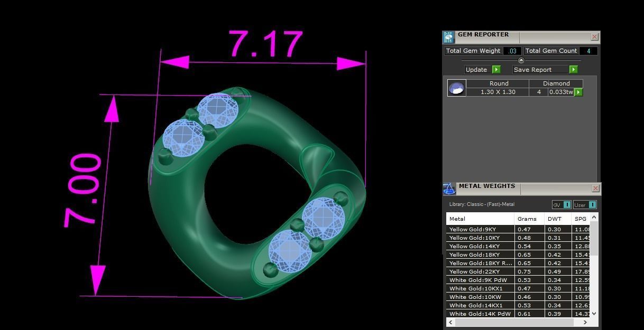Select the White Gold:10KX1 row
This screenshot has height=330, width=644.
[518, 288]
